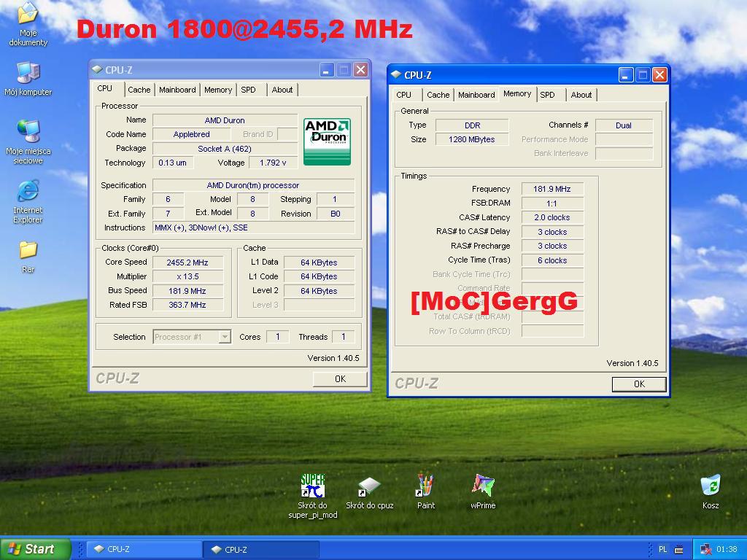The image size is (747, 560).
Task: Click the taskbar clock showing 01:38
Action: pos(727,549)
